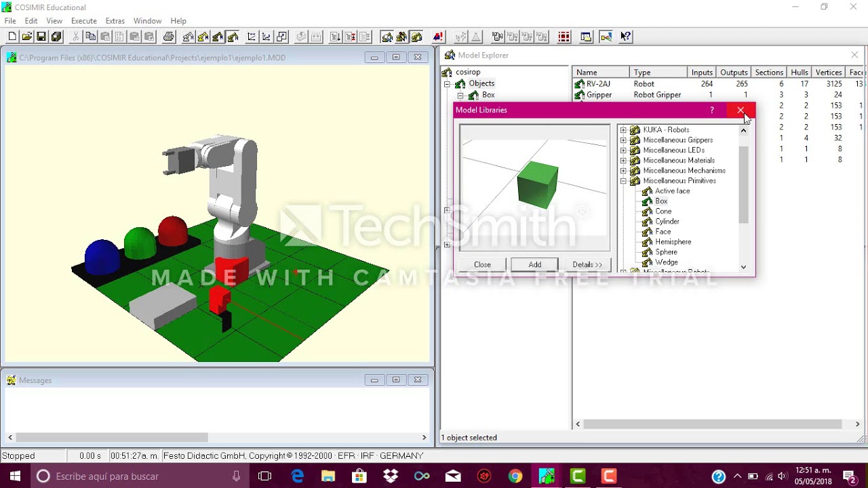Viewport: 868px width, 488px height.
Task: Select the cosirop root tree node
Action: coord(468,72)
